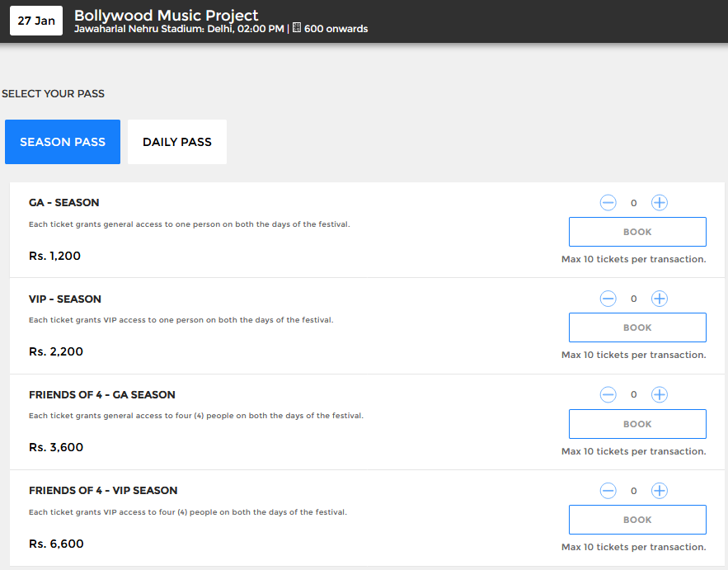Click the Rs. 3,600 price
The width and height of the screenshot is (728, 570).
(56, 447)
